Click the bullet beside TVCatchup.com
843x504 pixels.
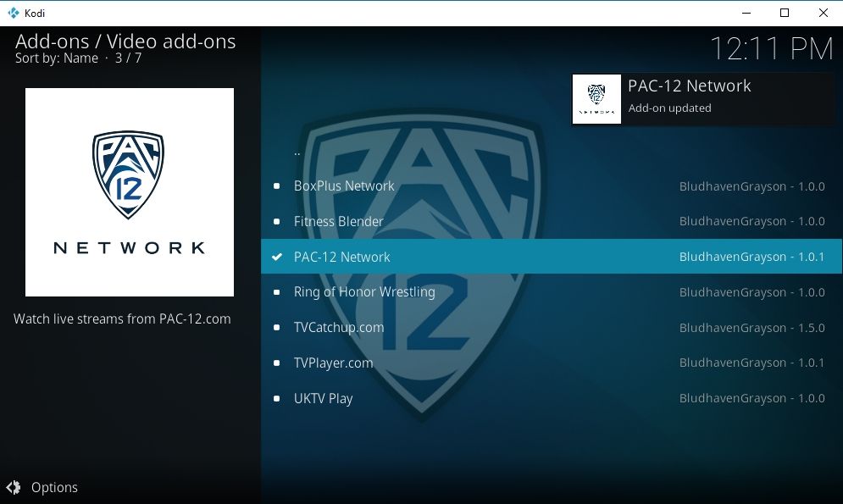(276, 327)
